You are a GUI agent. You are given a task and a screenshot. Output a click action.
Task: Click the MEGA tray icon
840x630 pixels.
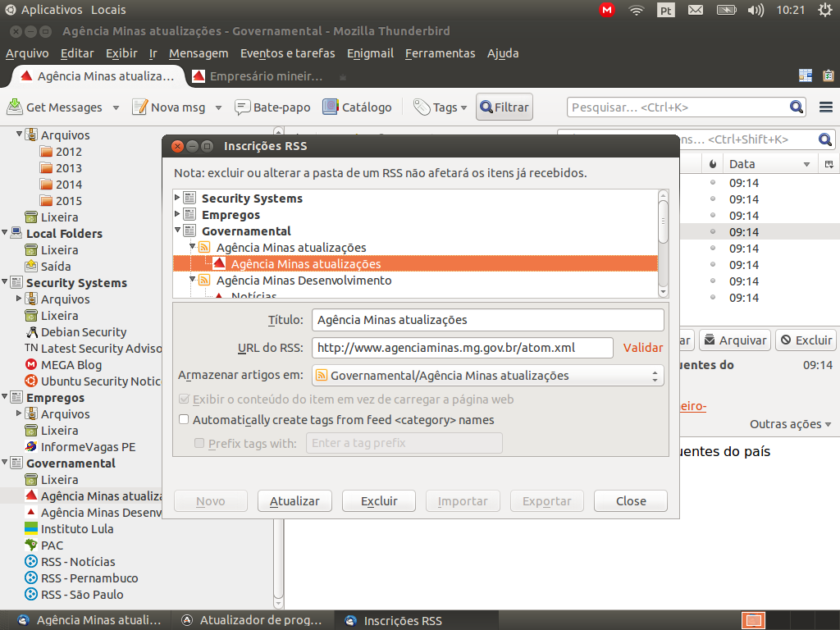pyautogui.click(x=607, y=10)
